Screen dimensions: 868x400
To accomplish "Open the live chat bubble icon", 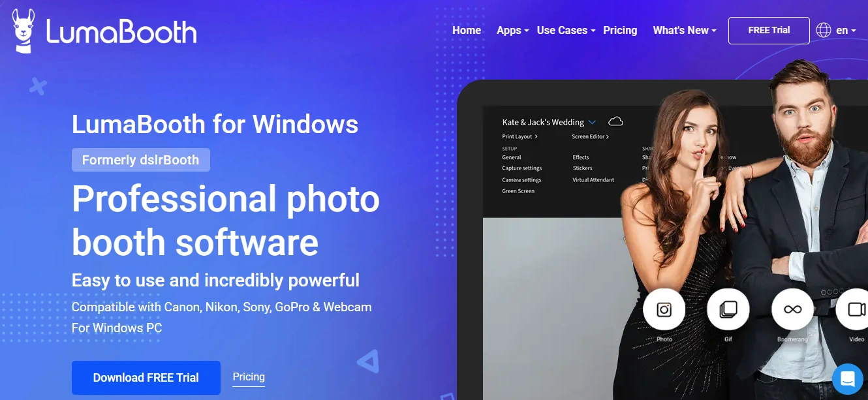I will pyautogui.click(x=848, y=378).
